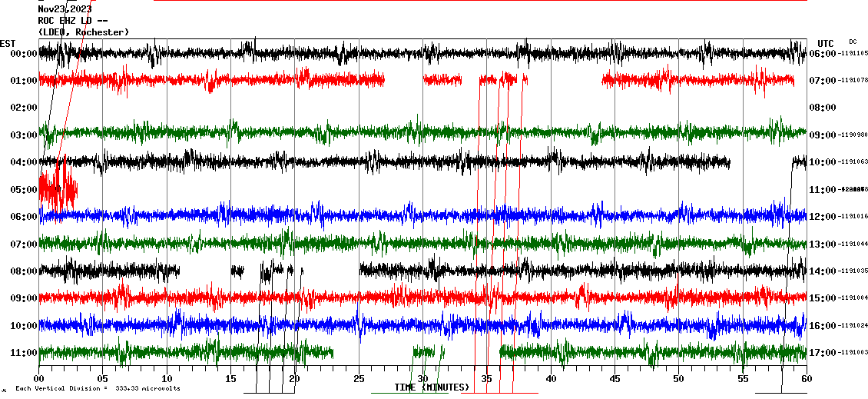This screenshot has width=868, height=399.
Task: Click the 12:00 UTC row label
Action: point(823,217)
